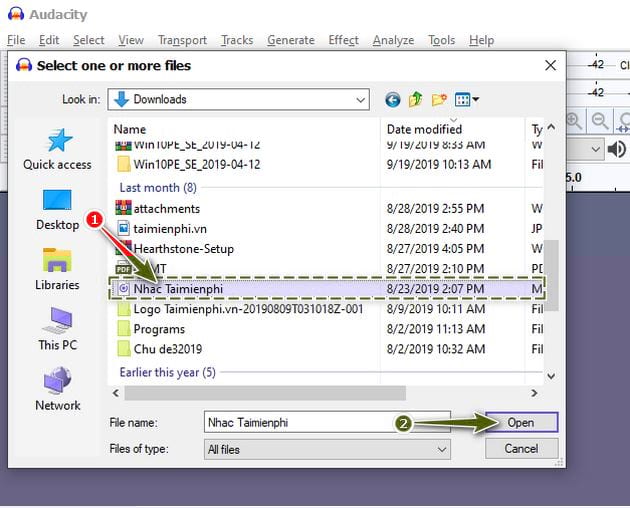This screenshot has width=630, height=508.
Task: Click the Programs folder icon
Action: [123, 329]
